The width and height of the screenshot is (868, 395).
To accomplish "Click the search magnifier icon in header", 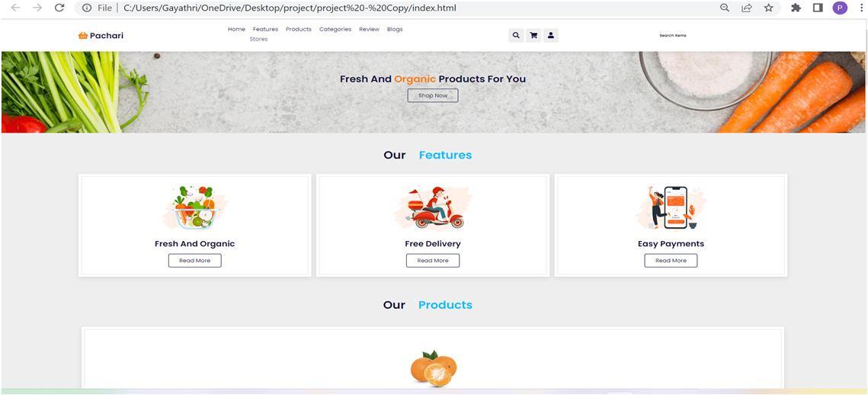I will tap(516, 35).
